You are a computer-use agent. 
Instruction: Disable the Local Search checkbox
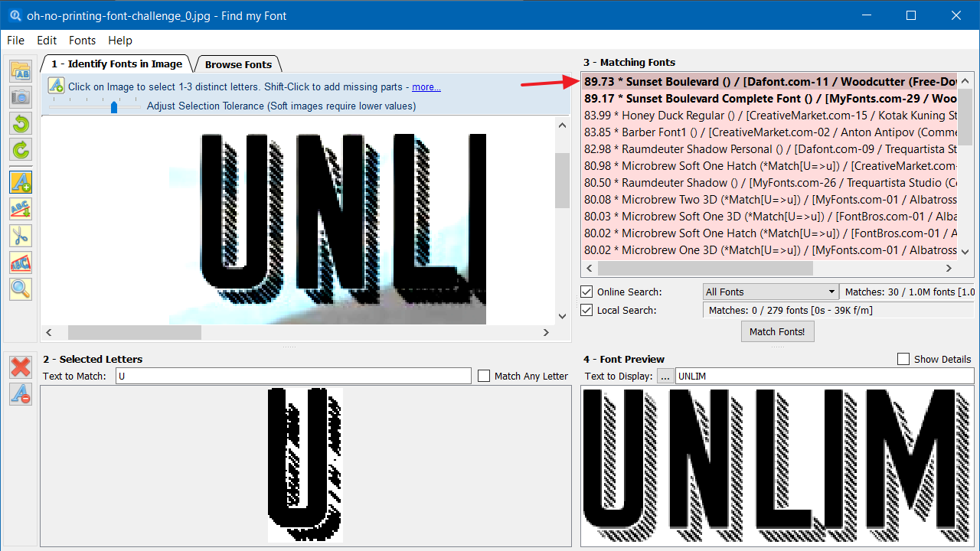pos(586,310)
